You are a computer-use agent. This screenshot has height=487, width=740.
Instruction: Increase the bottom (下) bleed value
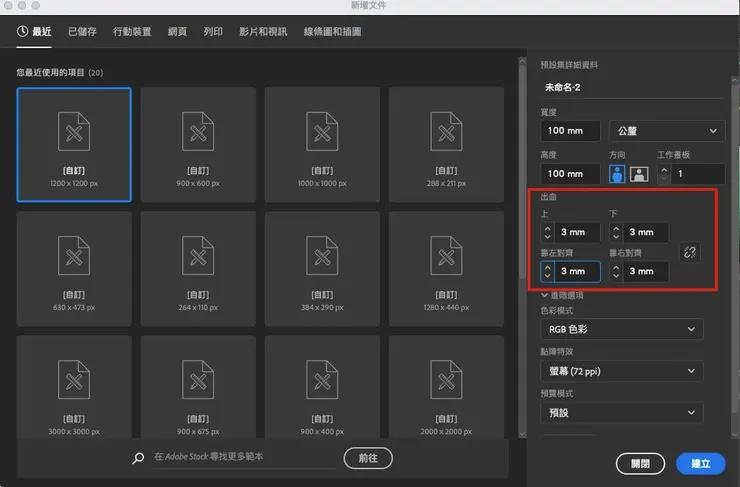point(616,228)
